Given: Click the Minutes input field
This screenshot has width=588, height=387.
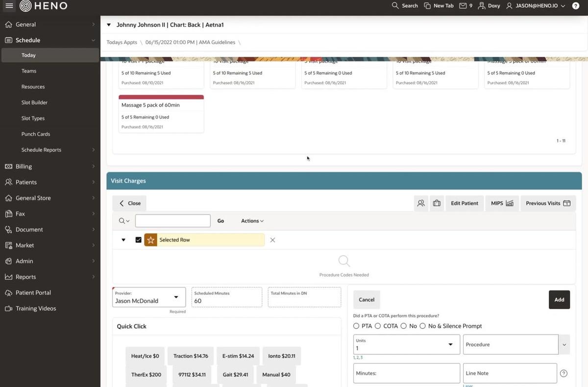Looking at the screenshot, I should point(406,373).
